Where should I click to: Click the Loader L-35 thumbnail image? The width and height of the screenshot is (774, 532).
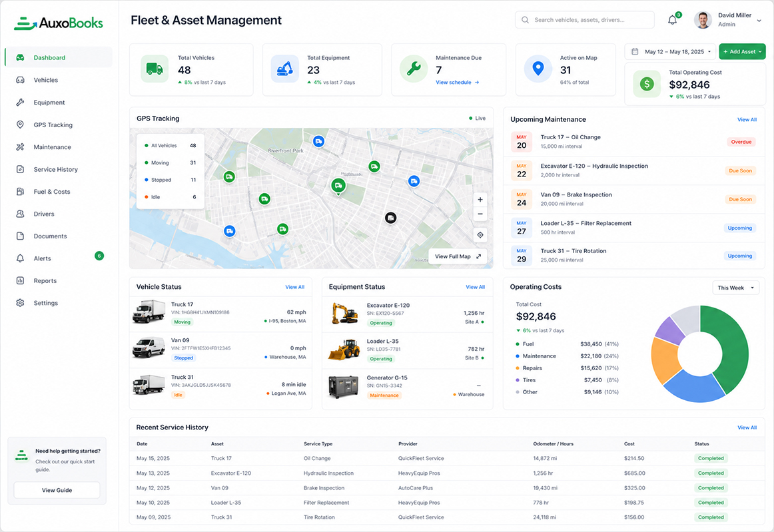[x=344, y=349]
